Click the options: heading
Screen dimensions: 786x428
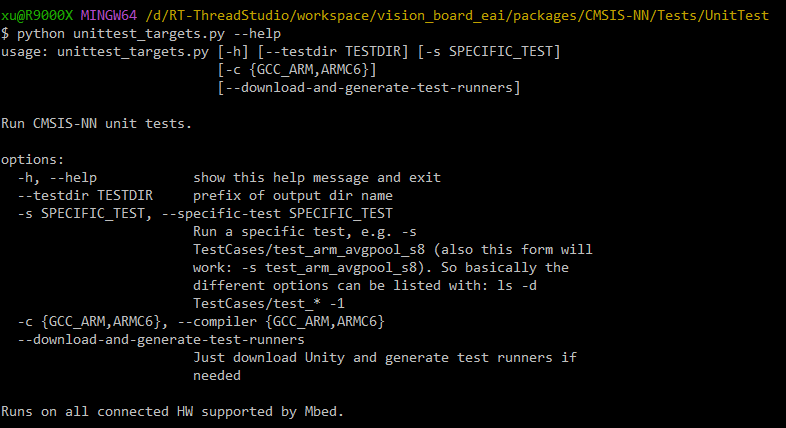point(33,160)
